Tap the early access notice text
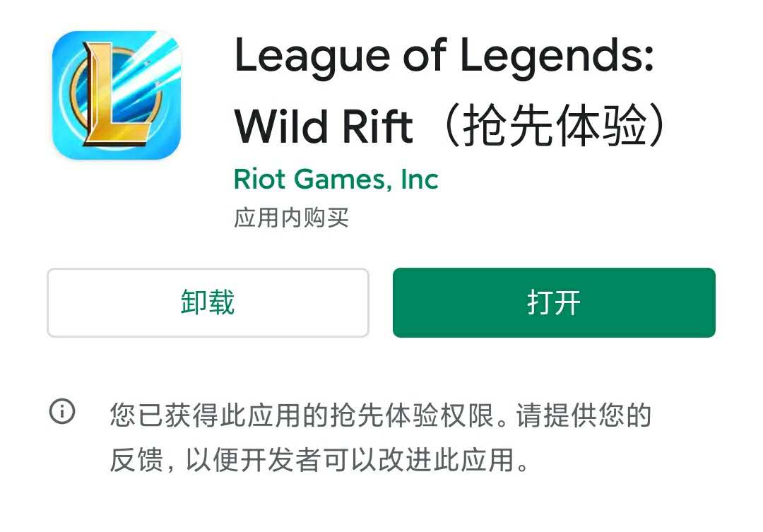 [x=381, y=437]
